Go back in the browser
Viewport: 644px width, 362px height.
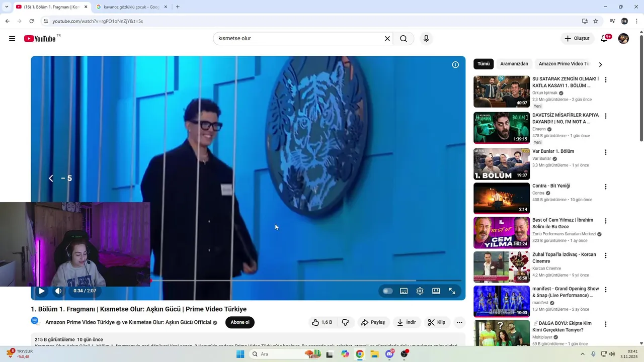(7, 21)
